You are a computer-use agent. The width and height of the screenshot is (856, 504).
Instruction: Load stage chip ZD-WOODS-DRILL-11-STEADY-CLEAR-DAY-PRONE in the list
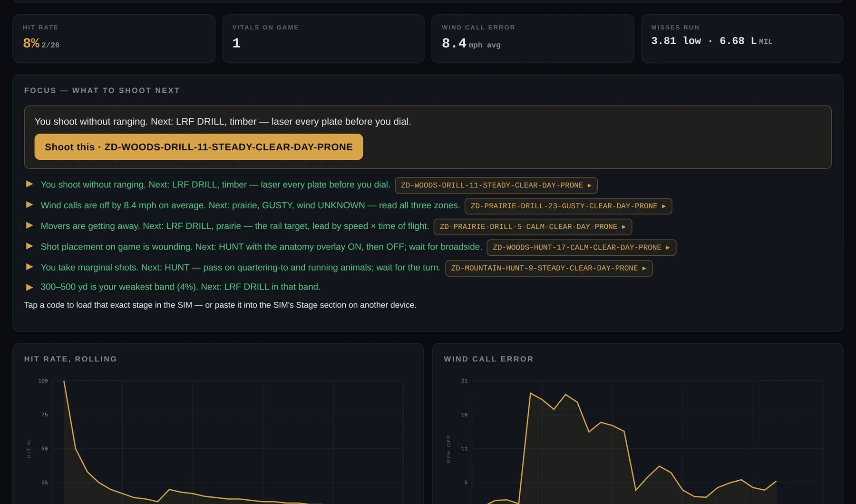pyautogui.click(x=496, y=185)
